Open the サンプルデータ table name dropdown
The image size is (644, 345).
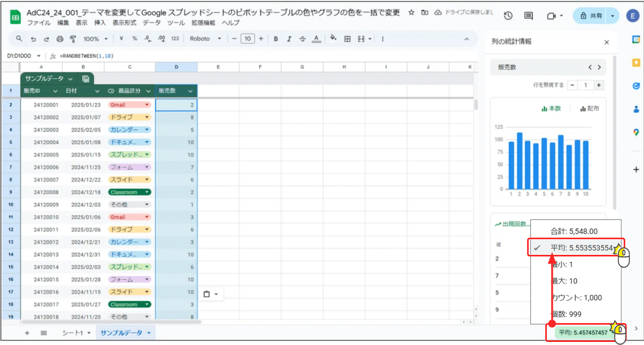click(71, 78)
